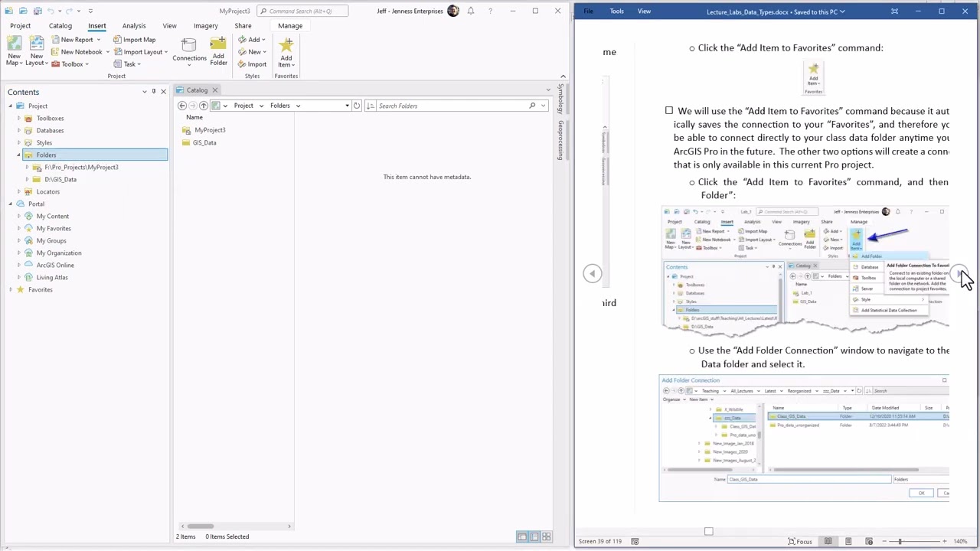Open the Symbology side panel tab

[560, 99]
